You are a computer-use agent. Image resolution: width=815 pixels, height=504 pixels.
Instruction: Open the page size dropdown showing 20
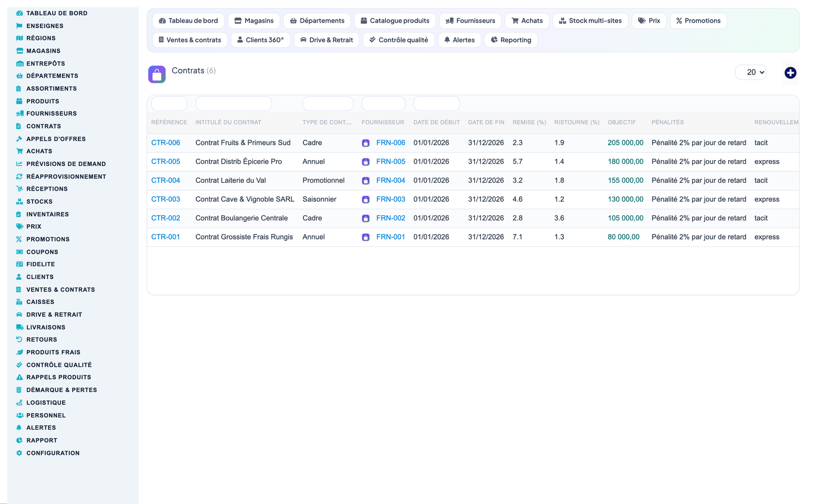click(751, 72)
